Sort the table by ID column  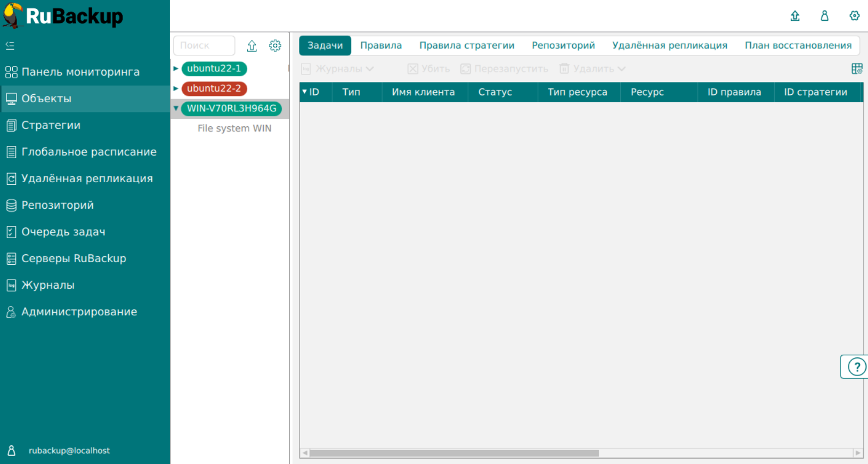(314, 92)
